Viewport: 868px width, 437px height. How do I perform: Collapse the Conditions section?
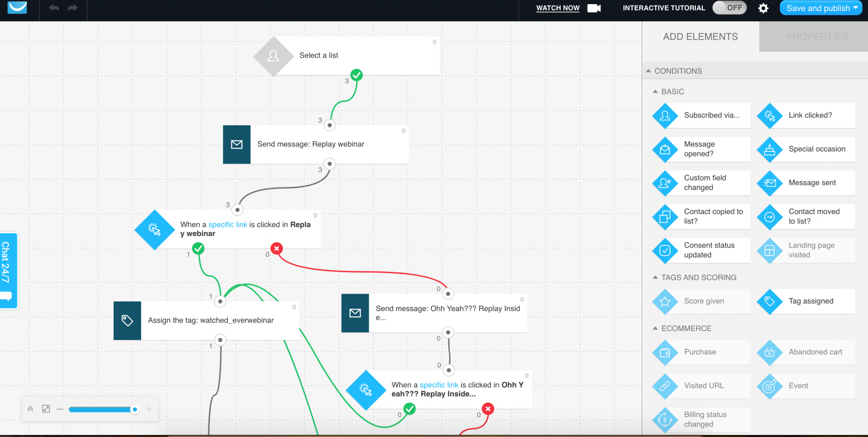point(648,71)
